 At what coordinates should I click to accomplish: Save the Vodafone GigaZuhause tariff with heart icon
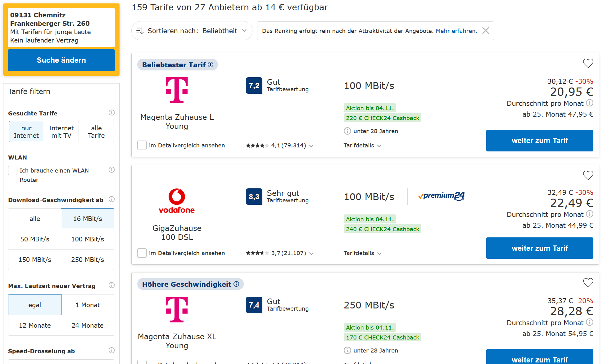coord(588,175)
